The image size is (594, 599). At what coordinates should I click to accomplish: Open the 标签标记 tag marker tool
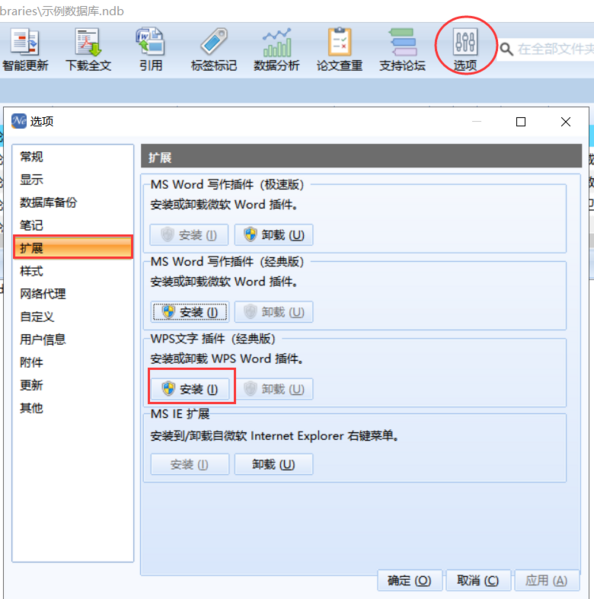(214, 50)
